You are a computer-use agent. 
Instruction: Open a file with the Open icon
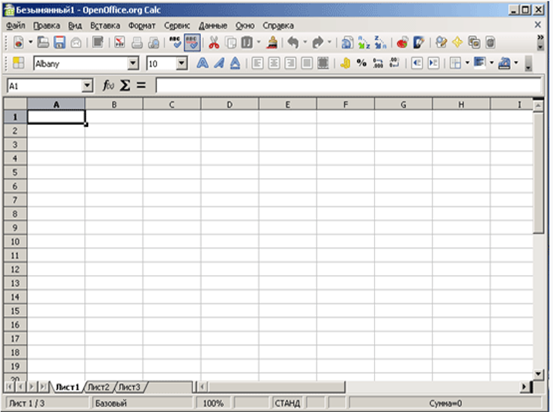coord(43,43)
